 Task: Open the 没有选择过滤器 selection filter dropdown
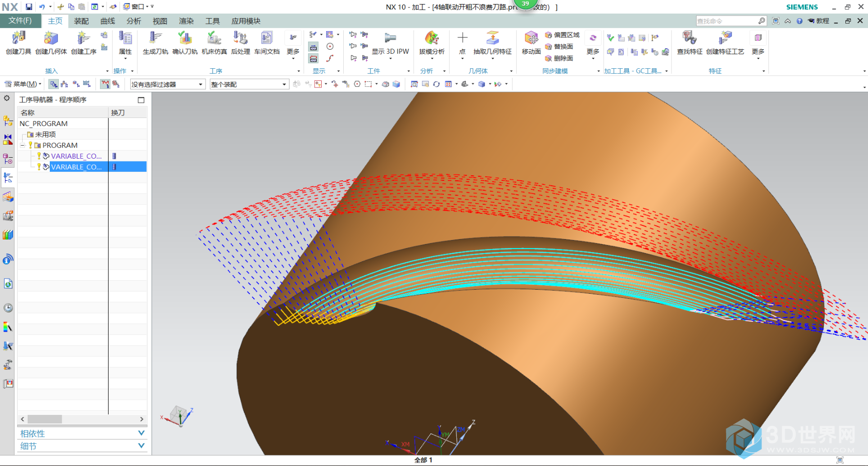coord(167,84)
